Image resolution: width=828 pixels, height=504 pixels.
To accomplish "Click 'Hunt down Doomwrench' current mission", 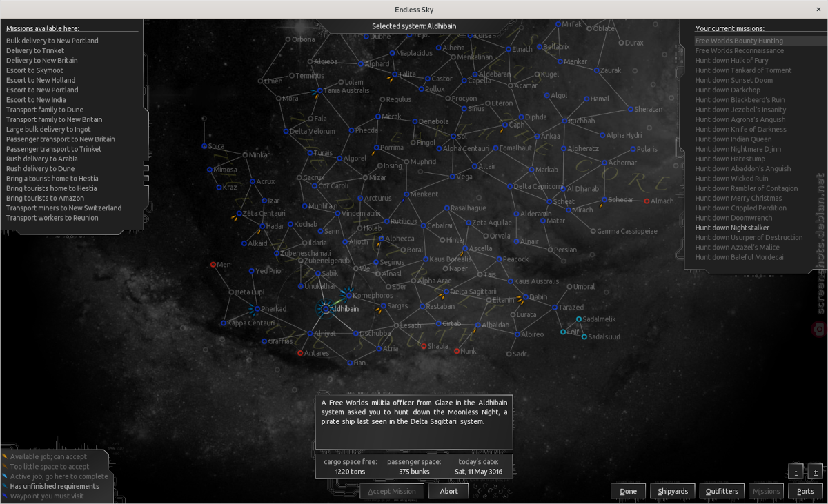I will tap(733, 218).
